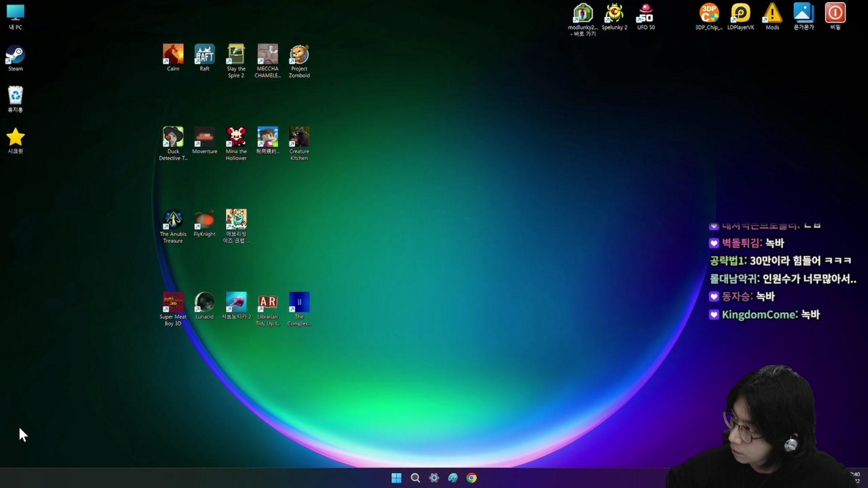Select the Moventure shortcut
This screenshot has width=868, height=488.
coord(205,140)
